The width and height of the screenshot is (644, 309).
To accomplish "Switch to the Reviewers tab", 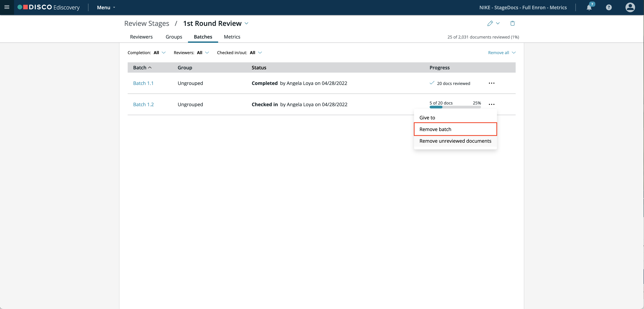I will pyautogui.click(x=141, y=37).
